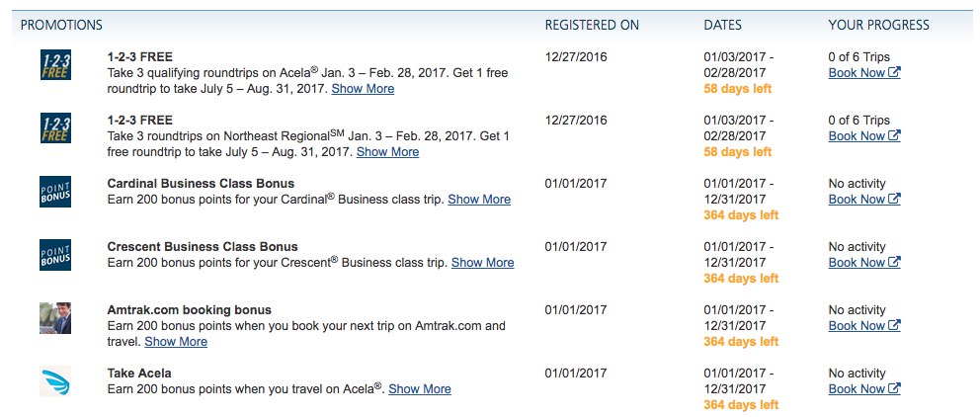Expand Show More for Acela 1-2-3 FREE
Screen dimensions: 980x417
[363, 89]
